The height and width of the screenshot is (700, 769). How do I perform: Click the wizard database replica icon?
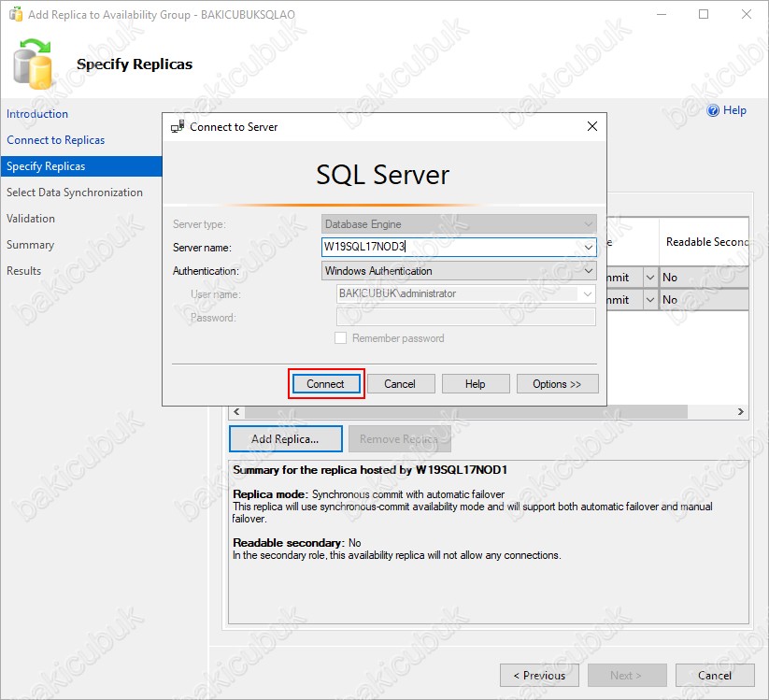pyautogui.click(x=33, y=64)
